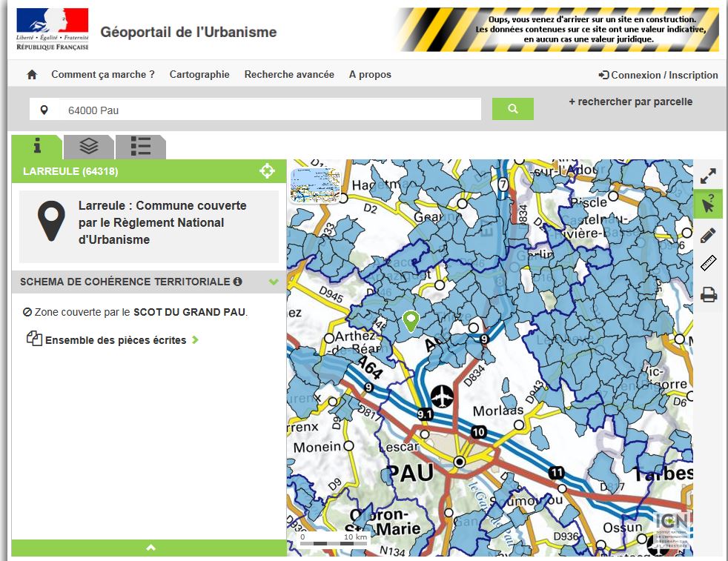
Task: Open the info tab with the i icon
Action: pyautogui.click(x=36, y=147)
